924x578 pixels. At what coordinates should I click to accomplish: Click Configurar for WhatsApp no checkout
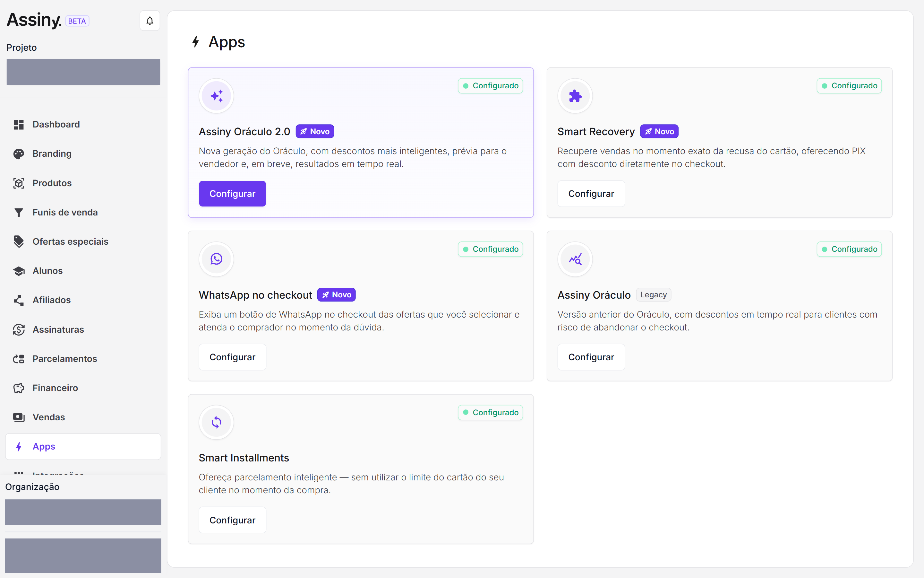coord(232,357)
